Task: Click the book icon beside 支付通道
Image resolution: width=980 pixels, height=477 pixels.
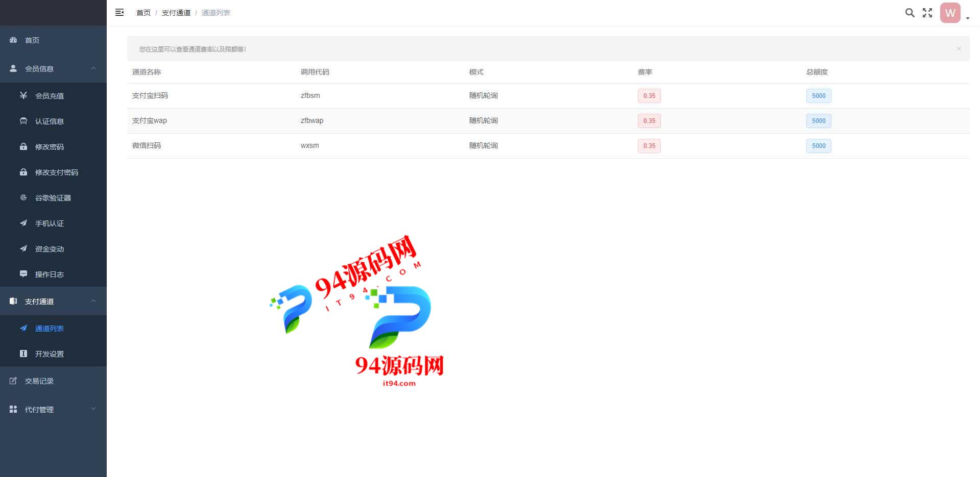Action: [x=13, y=301]
